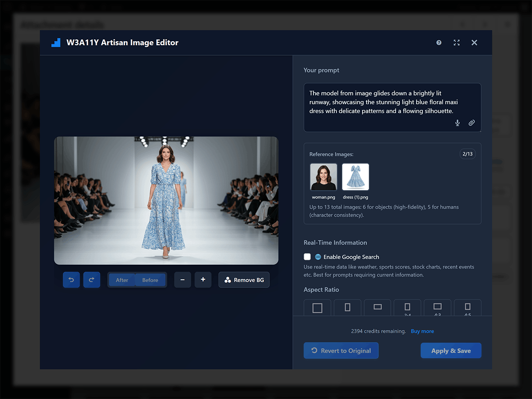Click the fullscreen expand icon in the header
Screen dimensions: 532x399
457,42
